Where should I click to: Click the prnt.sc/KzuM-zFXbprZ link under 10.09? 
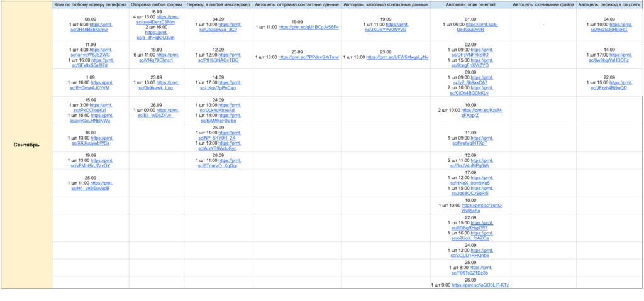[x=479, y=113]
